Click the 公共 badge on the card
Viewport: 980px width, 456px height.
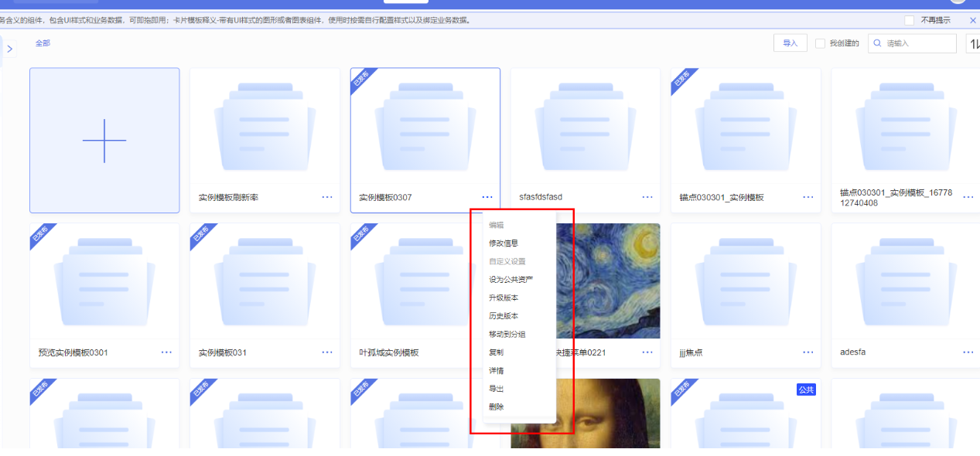coord(806,390)
